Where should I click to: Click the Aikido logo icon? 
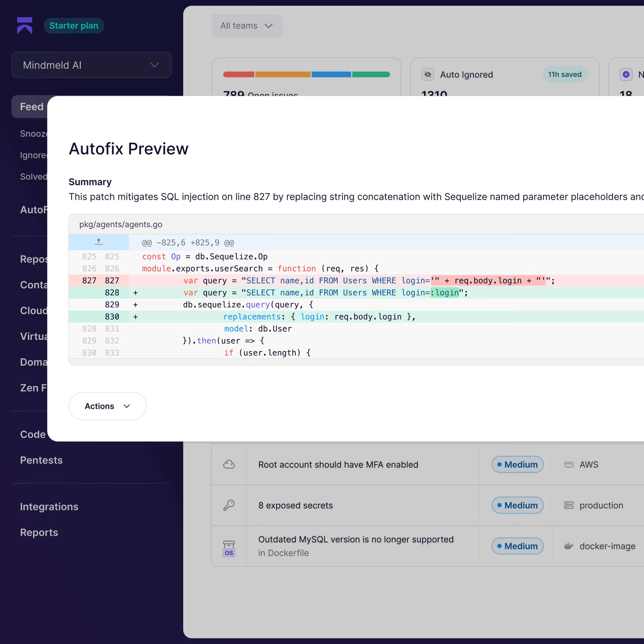[x=25, y=26]
